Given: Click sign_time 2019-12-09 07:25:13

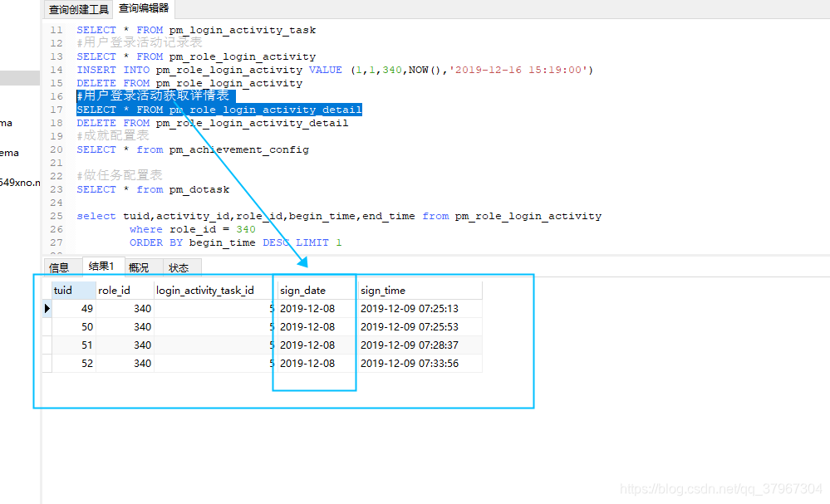Looking at the screenshot, I should pos(420,308).
